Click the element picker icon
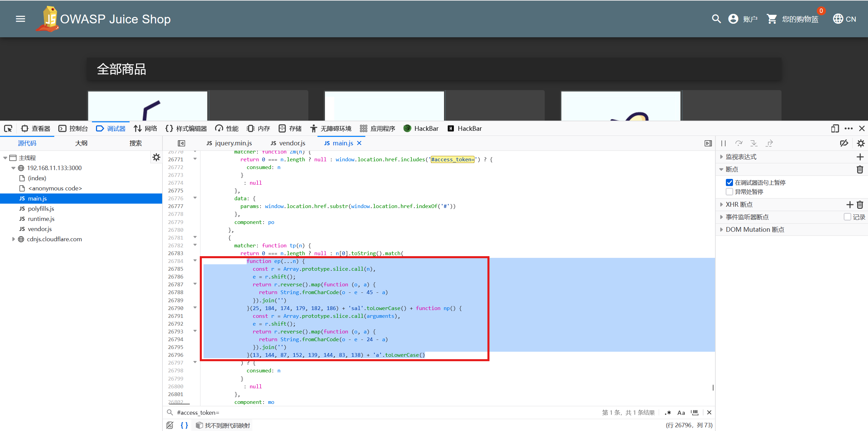The height and width of the screenshot is (431, 868). pos(8,128)
